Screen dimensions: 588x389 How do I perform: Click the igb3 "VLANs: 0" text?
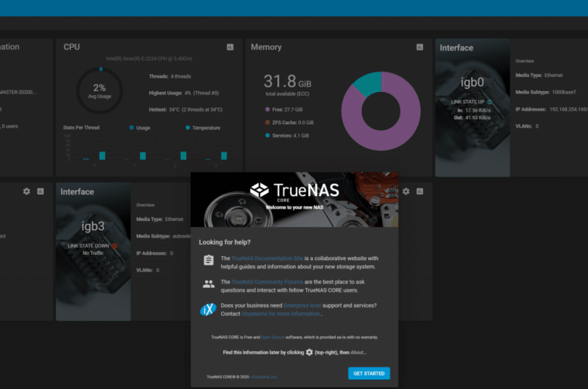point(147,270)
